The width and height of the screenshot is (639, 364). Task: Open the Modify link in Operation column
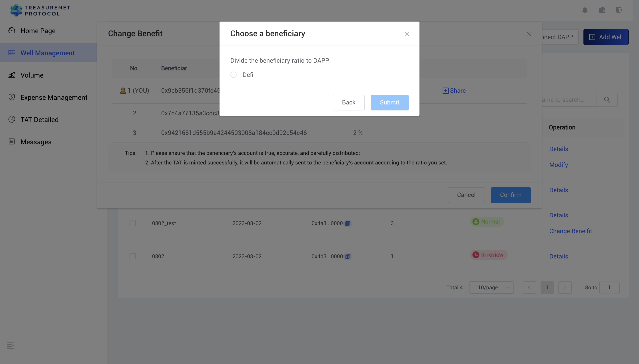point(558,165)
